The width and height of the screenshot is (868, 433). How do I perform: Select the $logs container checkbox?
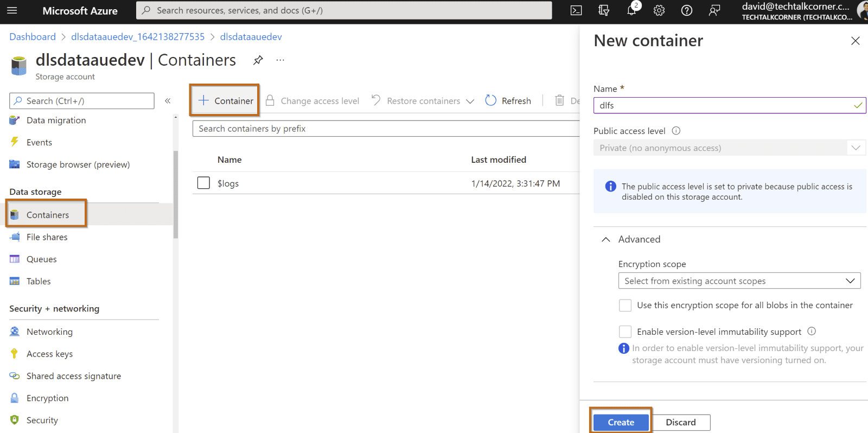[x=203, y=183]
